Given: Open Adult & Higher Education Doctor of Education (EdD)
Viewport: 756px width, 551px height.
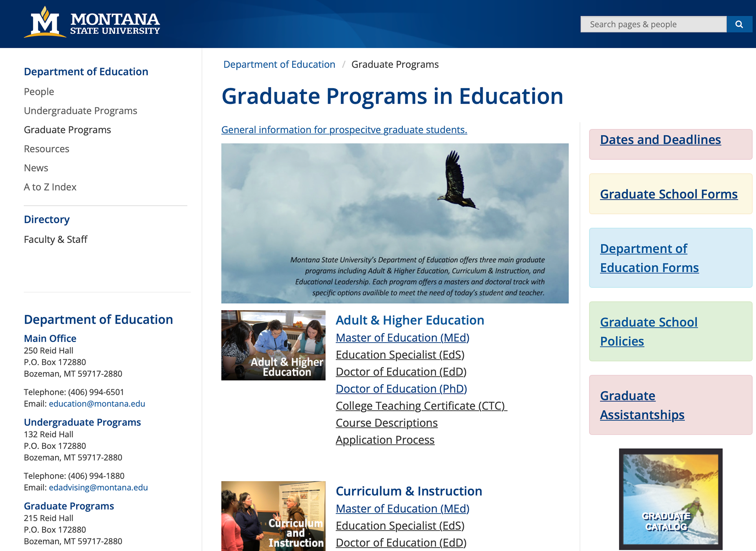Looking at the screenshot, I should tap(401, 372).
